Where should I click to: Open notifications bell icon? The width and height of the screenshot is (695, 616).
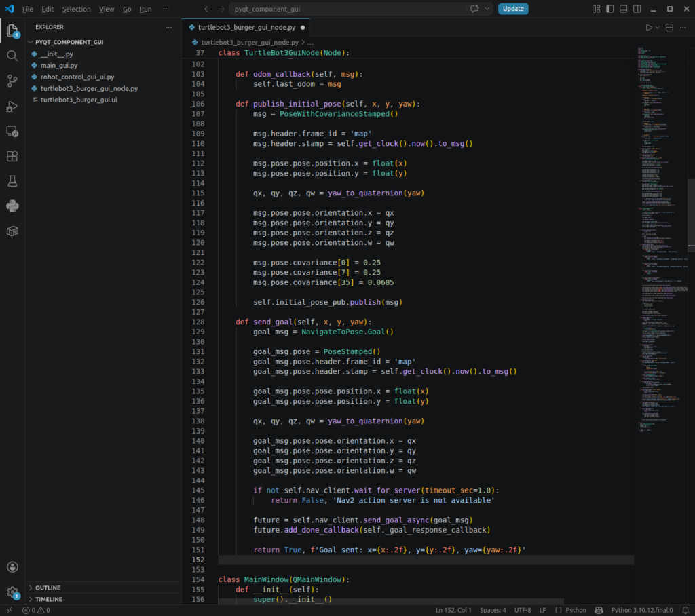pos(685,611)
